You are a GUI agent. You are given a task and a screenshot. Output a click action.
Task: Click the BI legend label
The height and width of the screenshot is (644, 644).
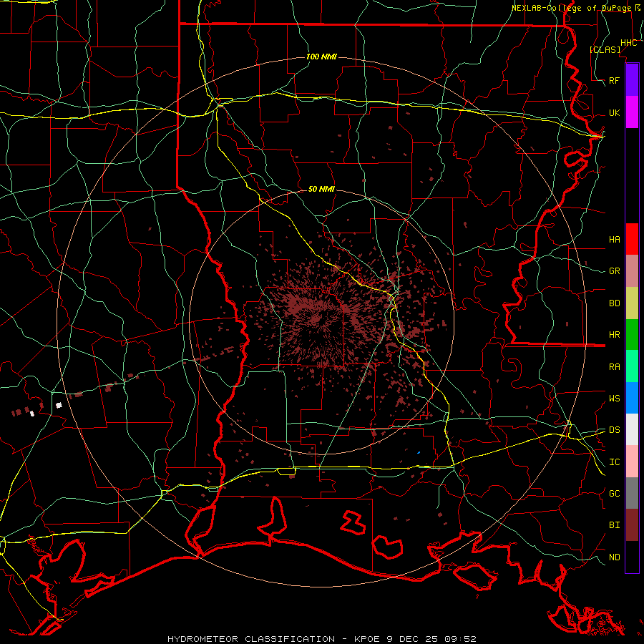(x=615, y=525)
